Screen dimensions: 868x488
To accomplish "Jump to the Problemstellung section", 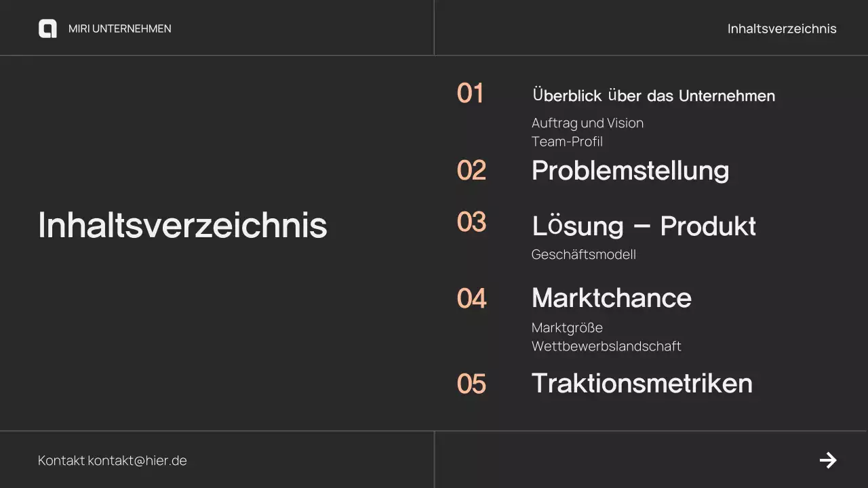I will pyautogui.click(x=630, y=170).
